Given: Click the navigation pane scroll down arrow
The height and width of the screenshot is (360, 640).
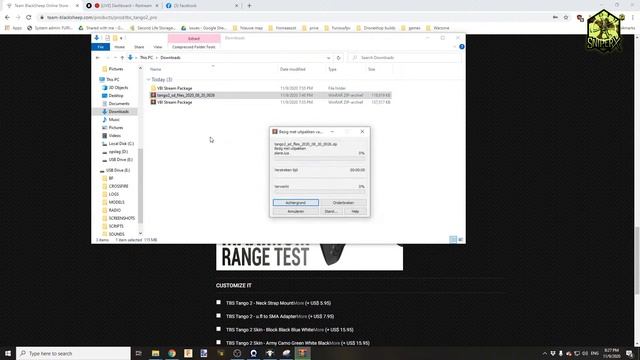Looking at the screenshot, I should tap(140, 233).
